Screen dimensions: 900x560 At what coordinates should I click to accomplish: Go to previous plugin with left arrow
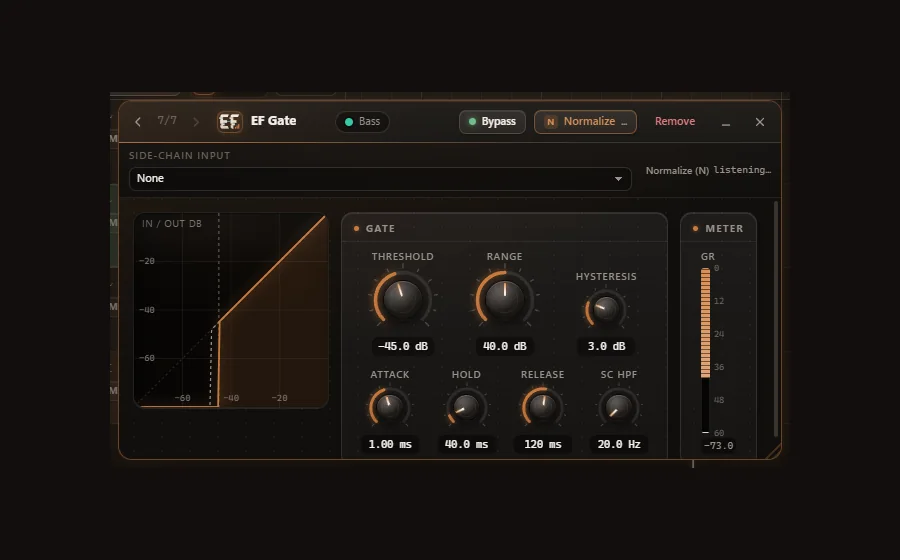click(138, 122)
